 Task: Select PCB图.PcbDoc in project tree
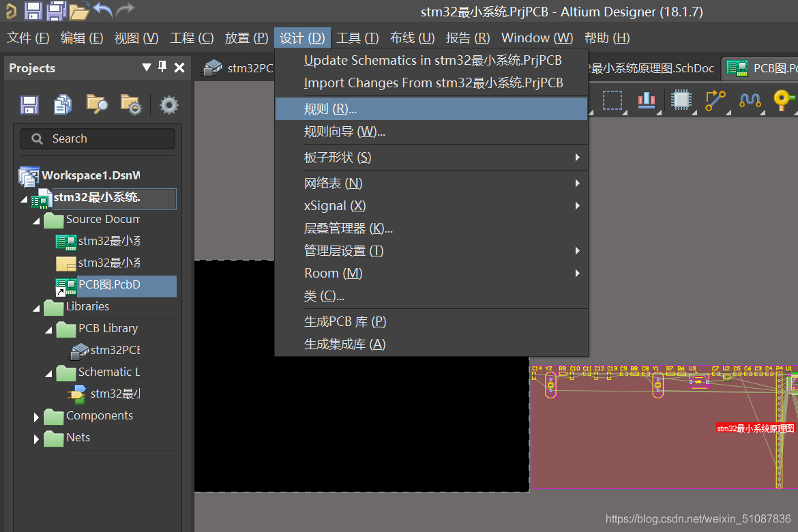point(109,285)
